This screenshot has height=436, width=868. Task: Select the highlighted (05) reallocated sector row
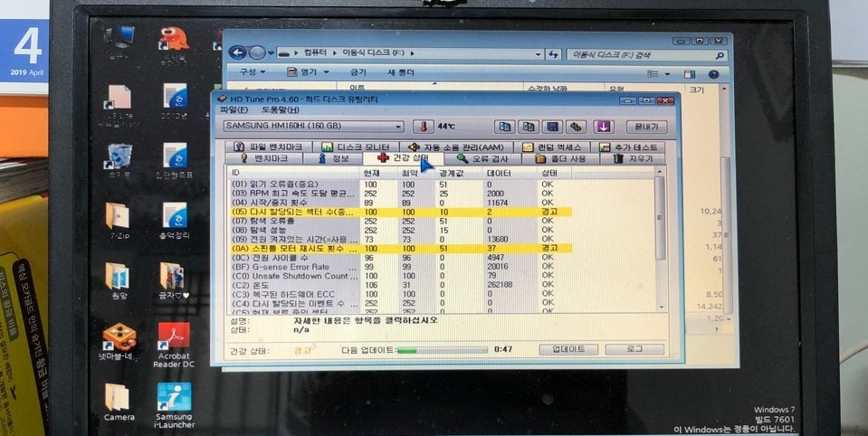[x=400, y=212]
